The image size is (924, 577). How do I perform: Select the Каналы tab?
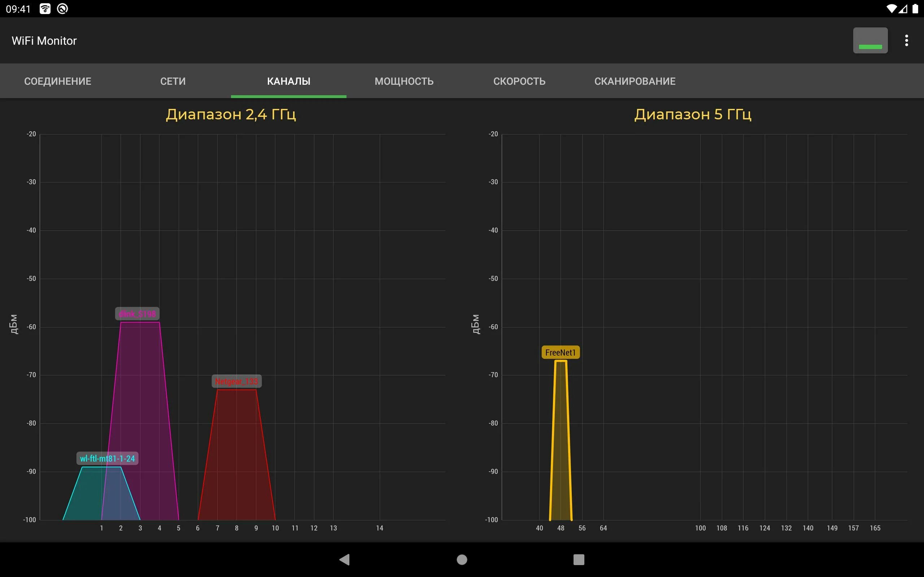pyautogui.click(x=289, y=81)
